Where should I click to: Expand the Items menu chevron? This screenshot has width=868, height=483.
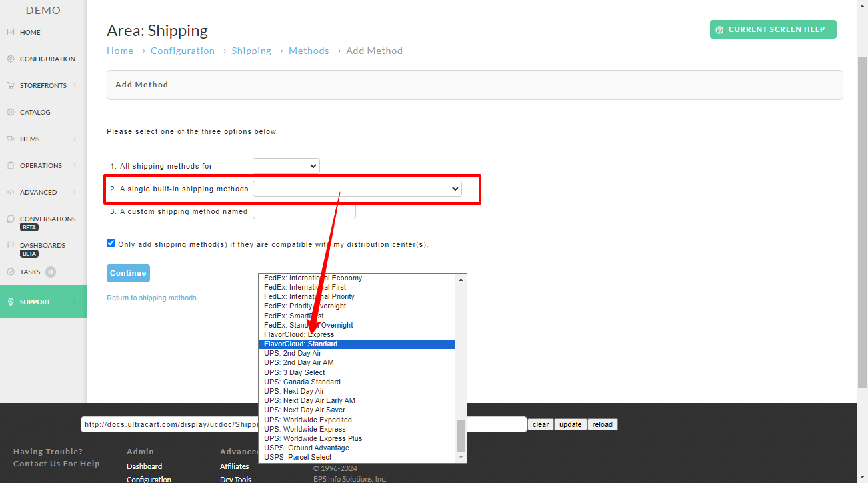tap(75, 139)
